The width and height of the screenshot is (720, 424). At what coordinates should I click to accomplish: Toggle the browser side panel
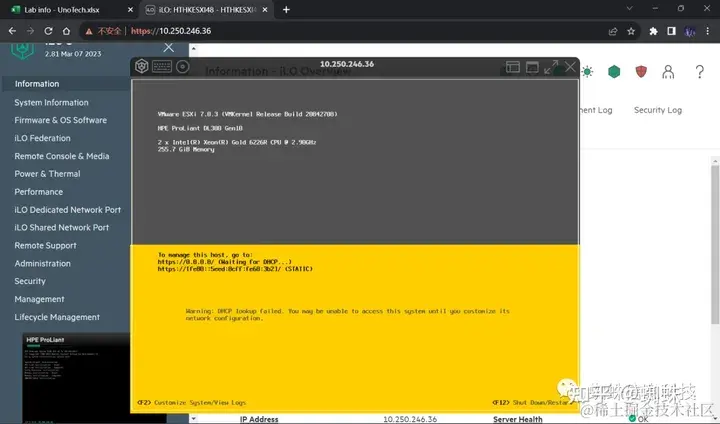671,31
